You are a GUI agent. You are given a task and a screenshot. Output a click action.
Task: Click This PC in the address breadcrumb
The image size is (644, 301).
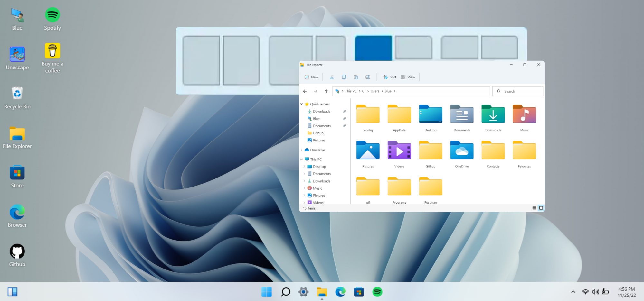[351, 91]
